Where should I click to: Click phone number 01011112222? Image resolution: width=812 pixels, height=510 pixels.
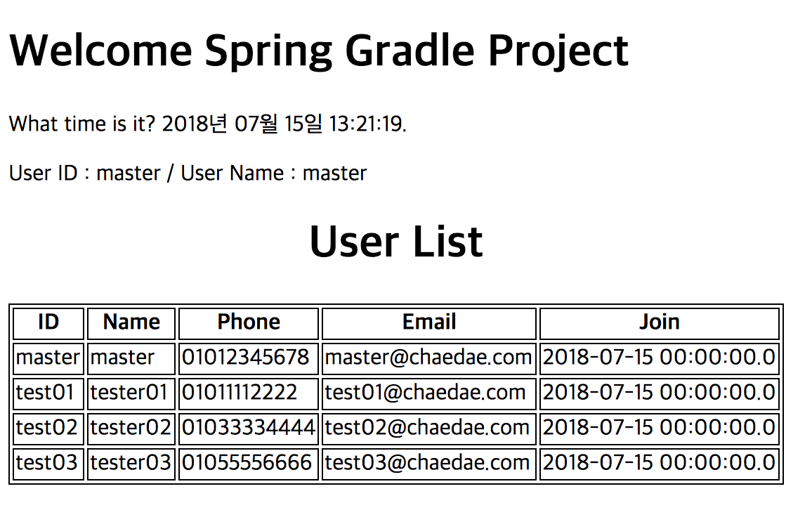[240, 392]
